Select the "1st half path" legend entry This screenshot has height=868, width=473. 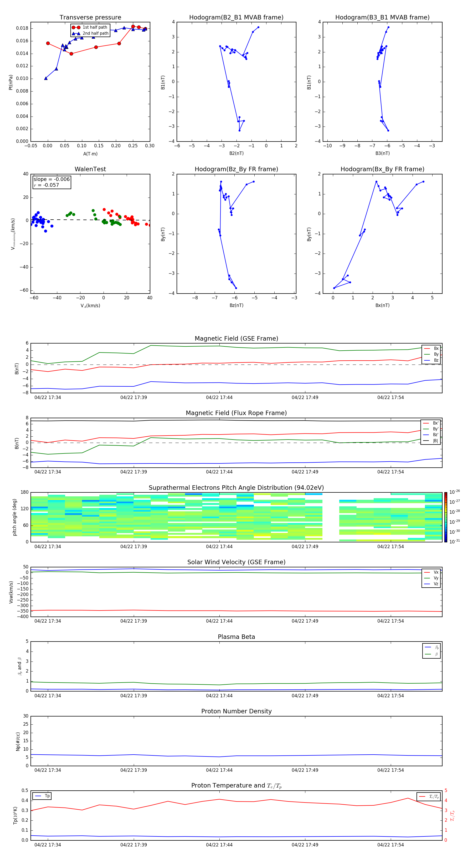coord(90,27)
